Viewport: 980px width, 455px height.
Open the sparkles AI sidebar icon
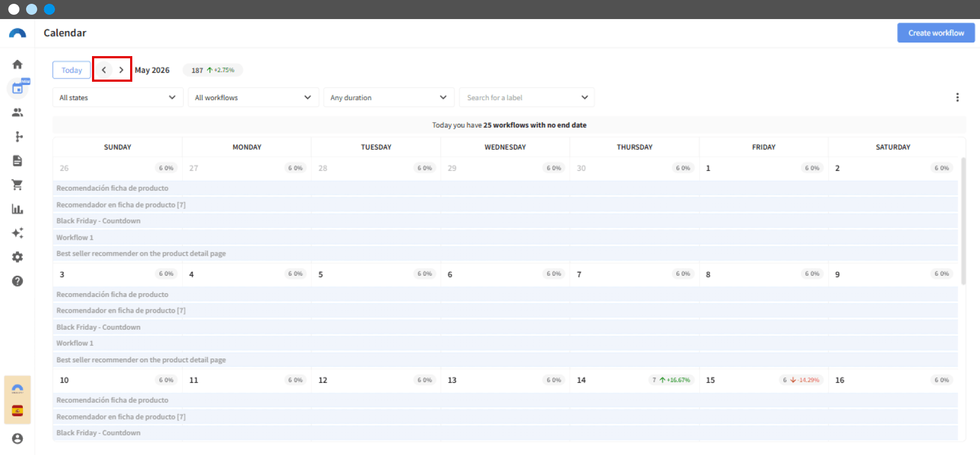[17, 233]
